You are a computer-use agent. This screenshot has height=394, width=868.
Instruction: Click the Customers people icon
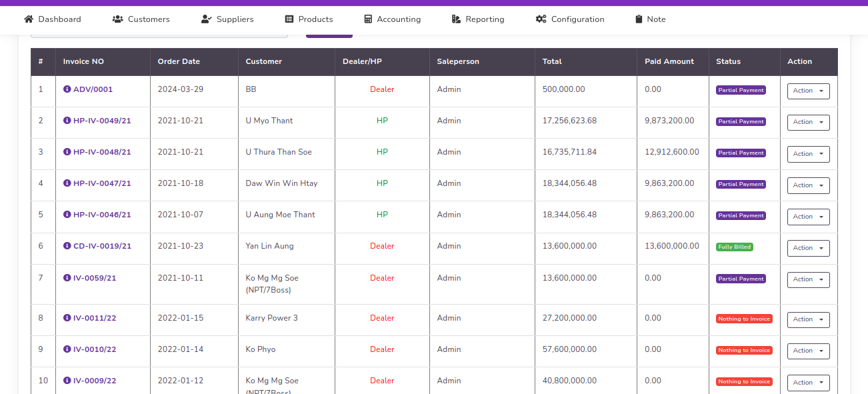coord(118,19)
